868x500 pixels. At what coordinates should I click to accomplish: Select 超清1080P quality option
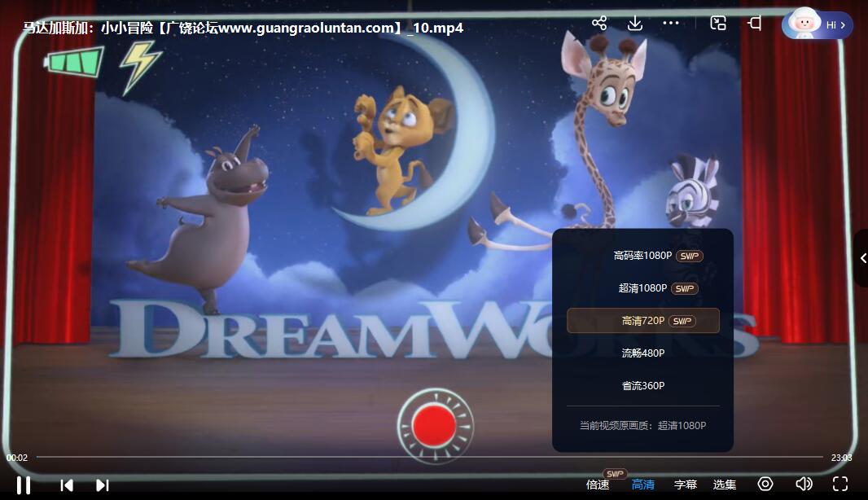pyautogui.click(x=642, y=288)
